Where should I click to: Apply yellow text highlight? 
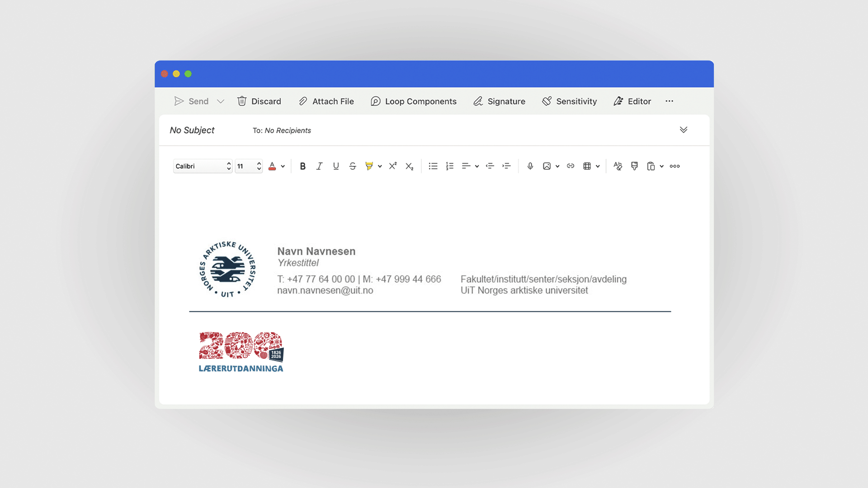pos(369,166)
